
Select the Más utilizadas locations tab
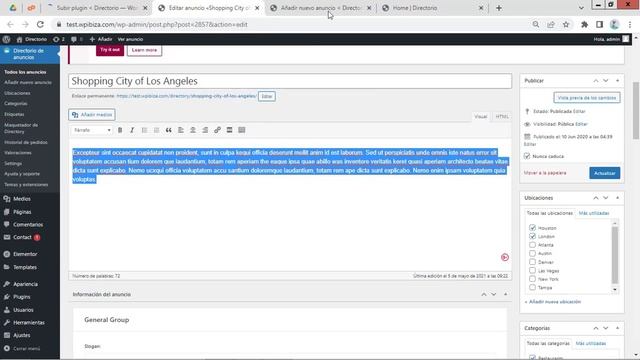pos(594,213)
